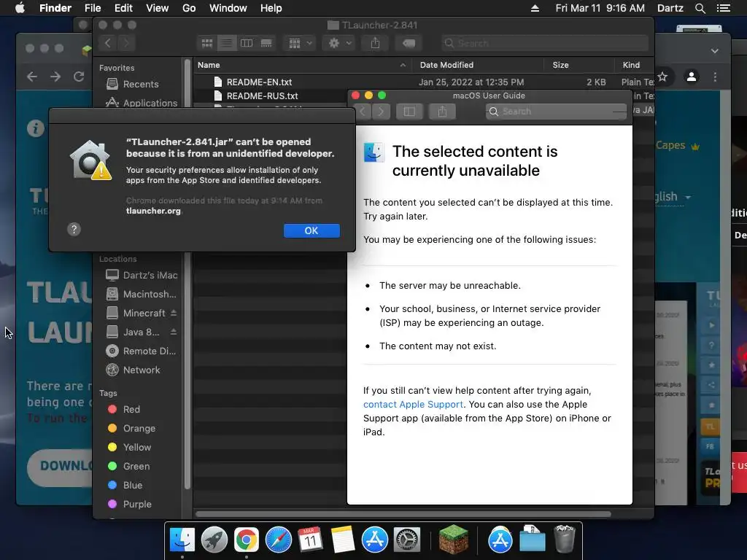Toggle the User Guide sidebar button

[x=409, y=112]
